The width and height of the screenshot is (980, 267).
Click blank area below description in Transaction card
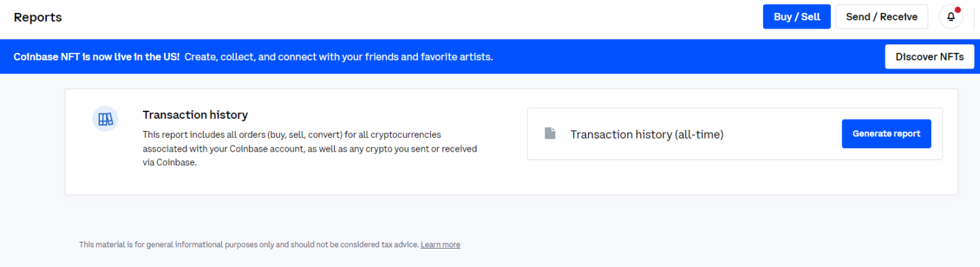coord(306,181)
